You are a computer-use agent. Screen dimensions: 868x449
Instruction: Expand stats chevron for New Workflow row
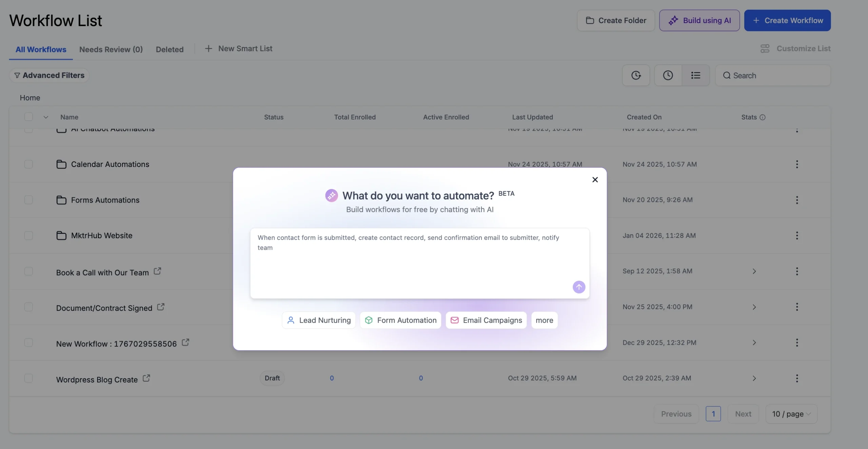(754, 342)
